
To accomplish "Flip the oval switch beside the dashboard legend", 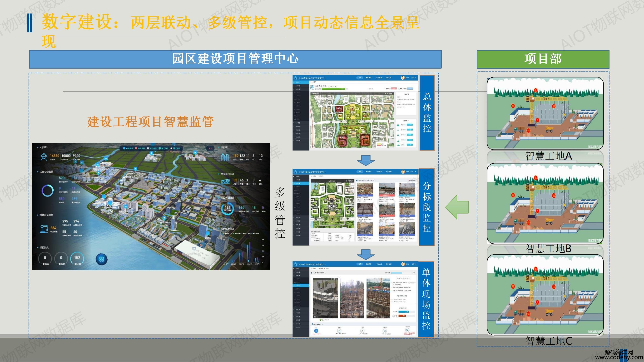I will [210, 148].
